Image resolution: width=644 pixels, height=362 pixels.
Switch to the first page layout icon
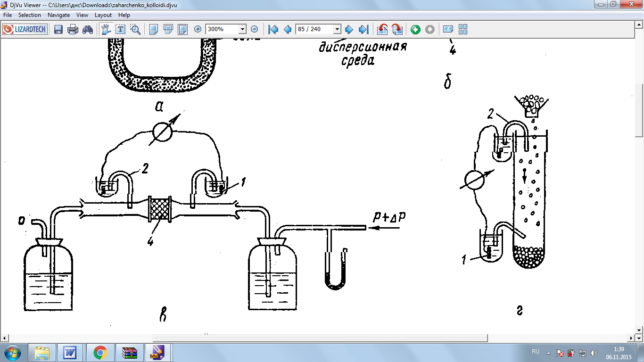tap(154, 29)
